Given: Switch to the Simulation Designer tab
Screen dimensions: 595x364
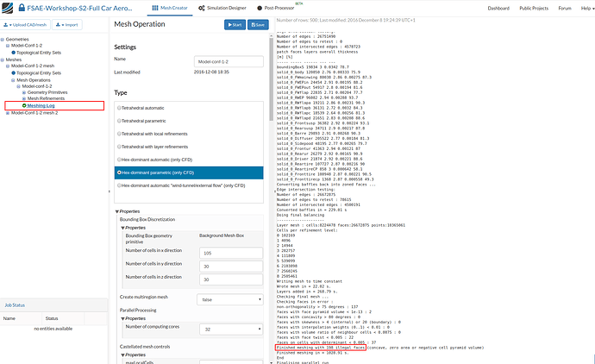Looking at the screenshot, I should (222, 8).
